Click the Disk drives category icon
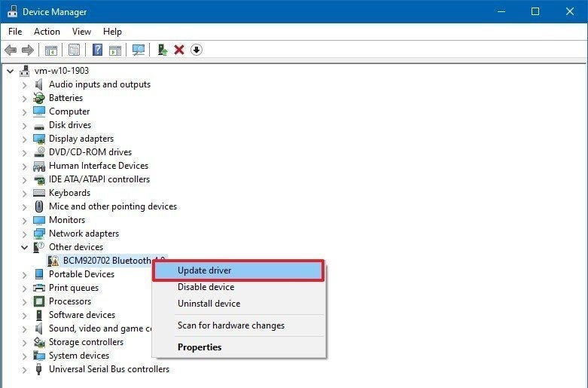Viewport: 588px width, 388px height. tap(39, 127)
